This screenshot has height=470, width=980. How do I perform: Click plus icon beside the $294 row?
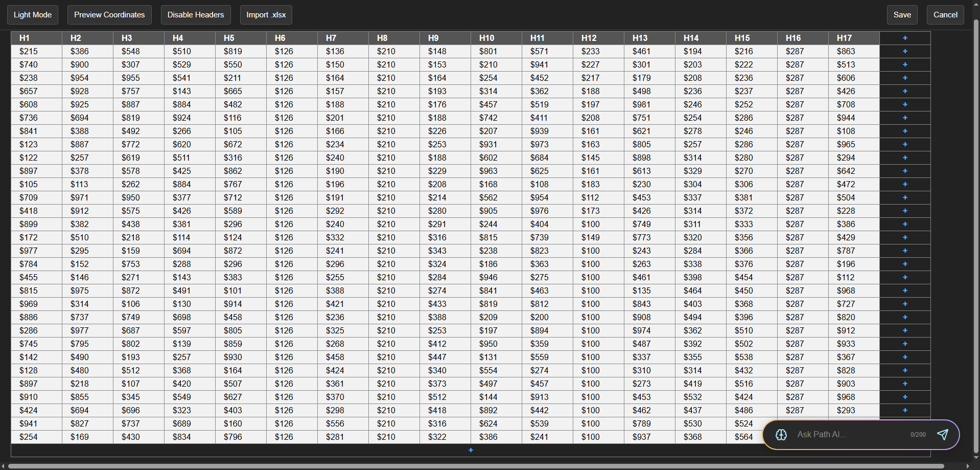pyautogui.click(x=905, y=158)
